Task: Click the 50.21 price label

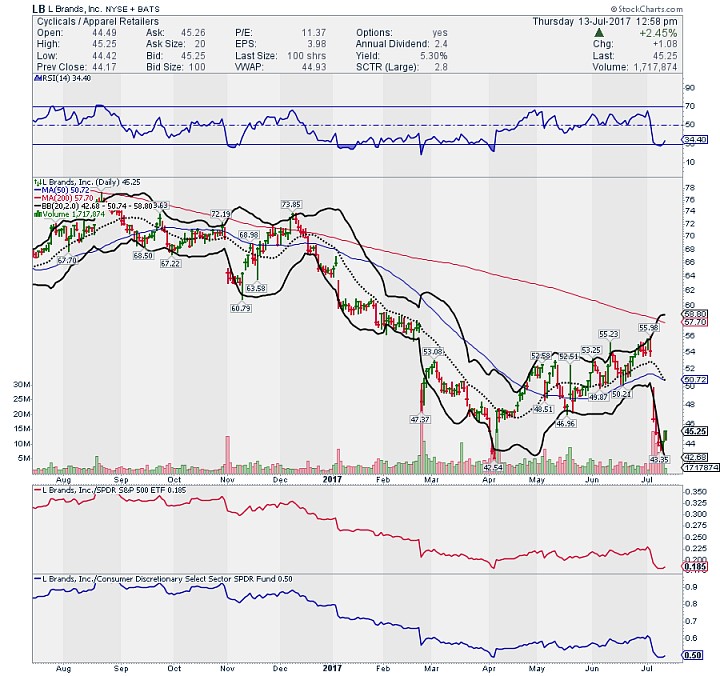Action: coord(621,394)
